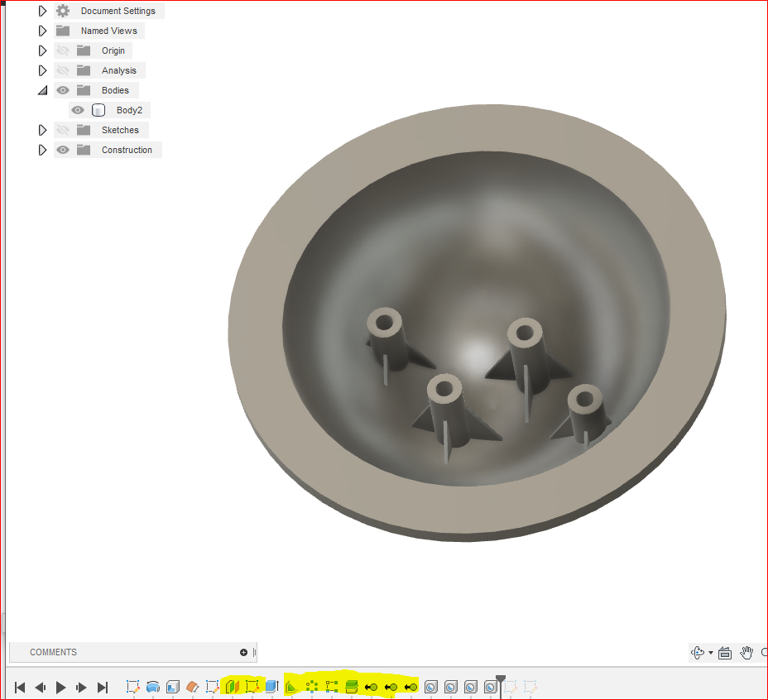Viewport: 768px width, 700px height.
Task: Select the Document Settings label
Action: [x=118, y=11]
